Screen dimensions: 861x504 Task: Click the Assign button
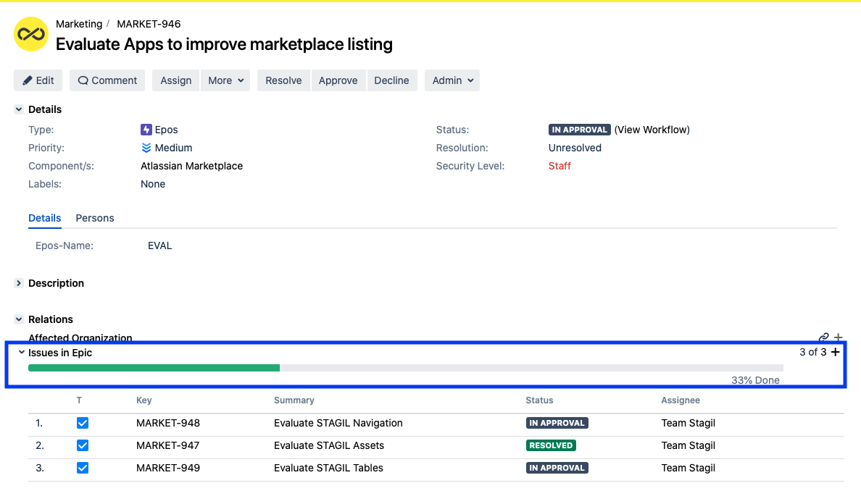coord(175,80)
